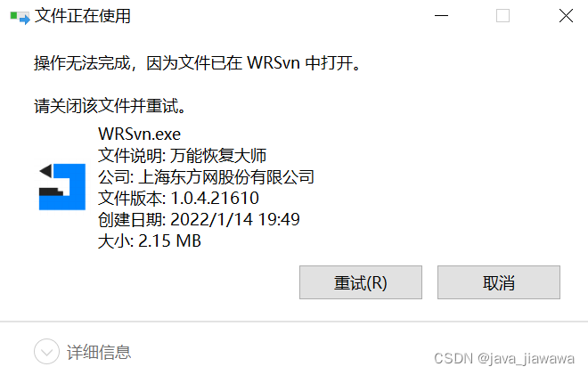Click the 请关闭该文件并重试 instruction text
The height and width of the screenshot is (375, 588).
point(110,106)
